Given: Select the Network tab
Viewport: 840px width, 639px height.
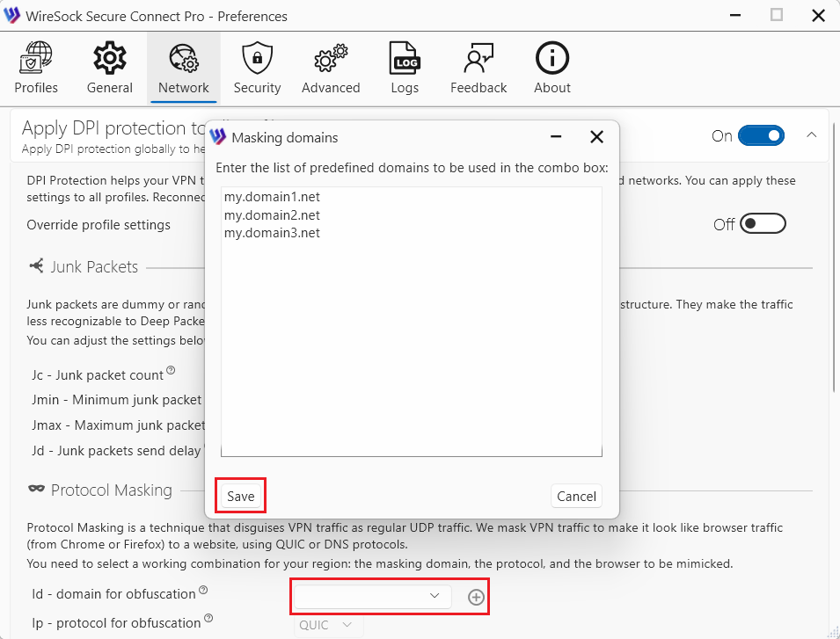Looking at the screenshot, I should point(184,69).
